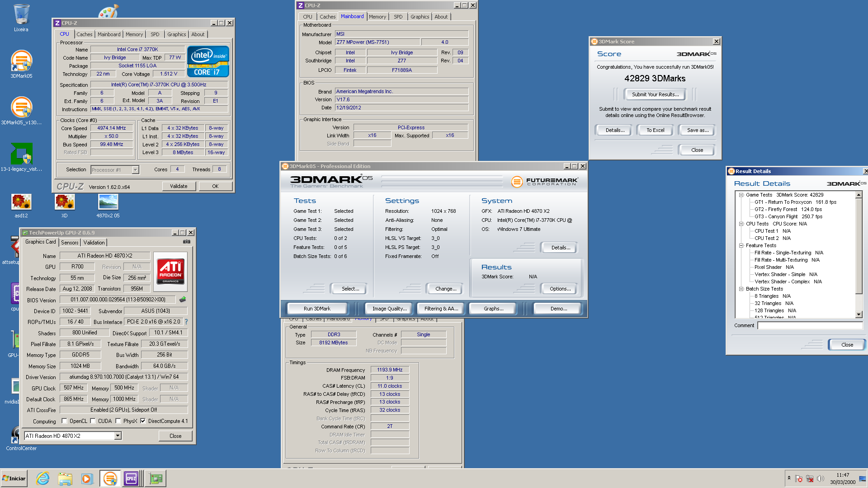Click the Comment input field
Viewport: 868px width, 488px height.
810,325
